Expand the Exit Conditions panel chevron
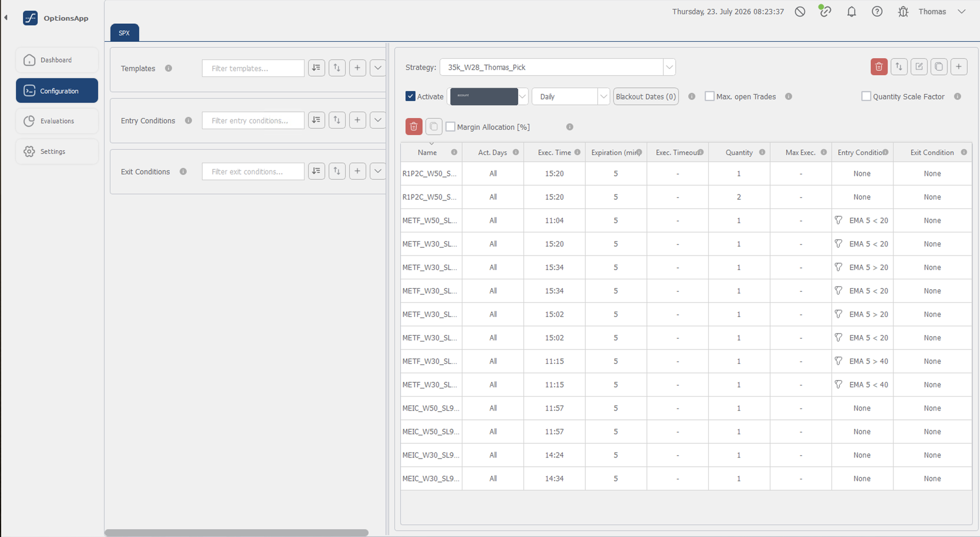Viewport: 980px width, 537px height. [x=378, y=171]
